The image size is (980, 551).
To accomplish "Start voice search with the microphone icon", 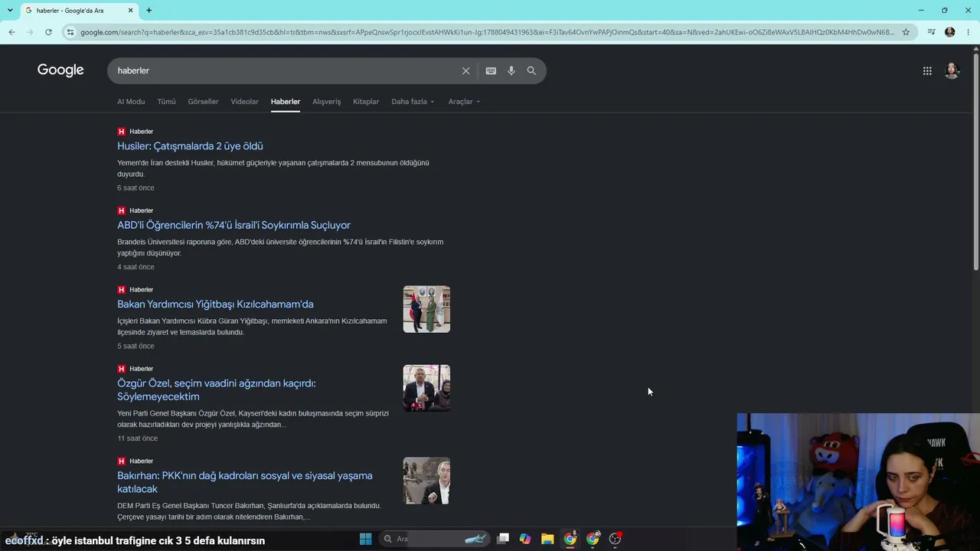I will [511, 70].
